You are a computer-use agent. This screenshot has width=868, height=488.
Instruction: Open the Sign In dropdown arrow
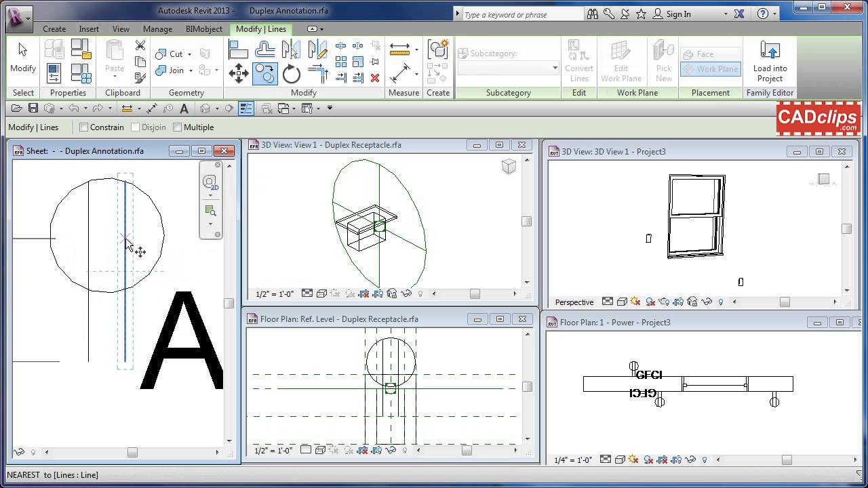(725, 14)
